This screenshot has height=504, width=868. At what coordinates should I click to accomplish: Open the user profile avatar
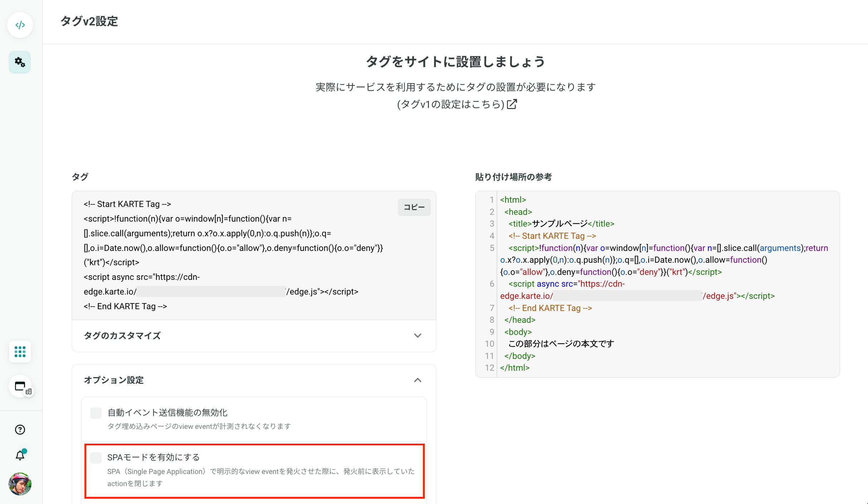click(x=20, y=484)
